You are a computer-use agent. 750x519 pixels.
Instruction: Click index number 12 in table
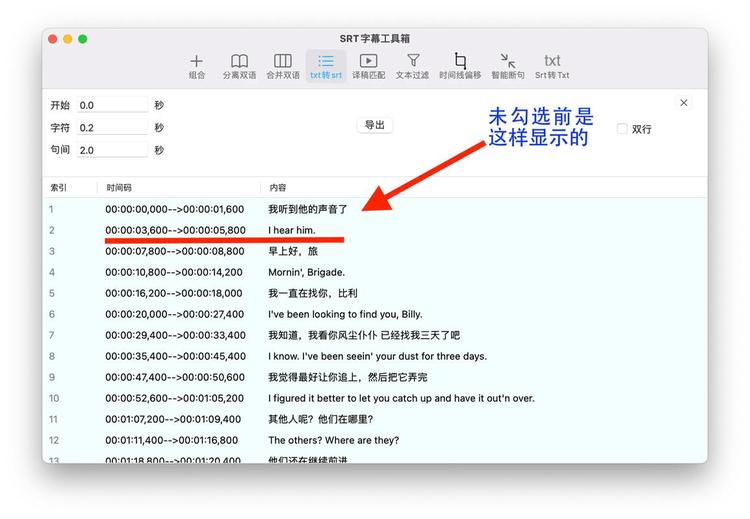[x=54, y=441]
